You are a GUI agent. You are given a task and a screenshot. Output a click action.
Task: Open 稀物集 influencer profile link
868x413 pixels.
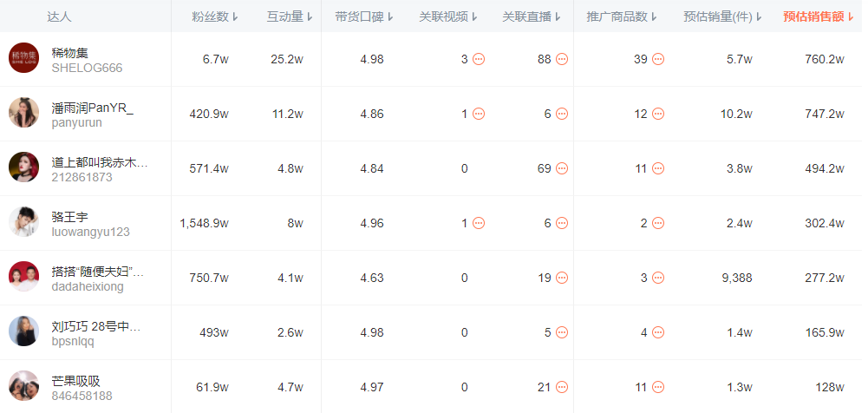tap(70, 52)
